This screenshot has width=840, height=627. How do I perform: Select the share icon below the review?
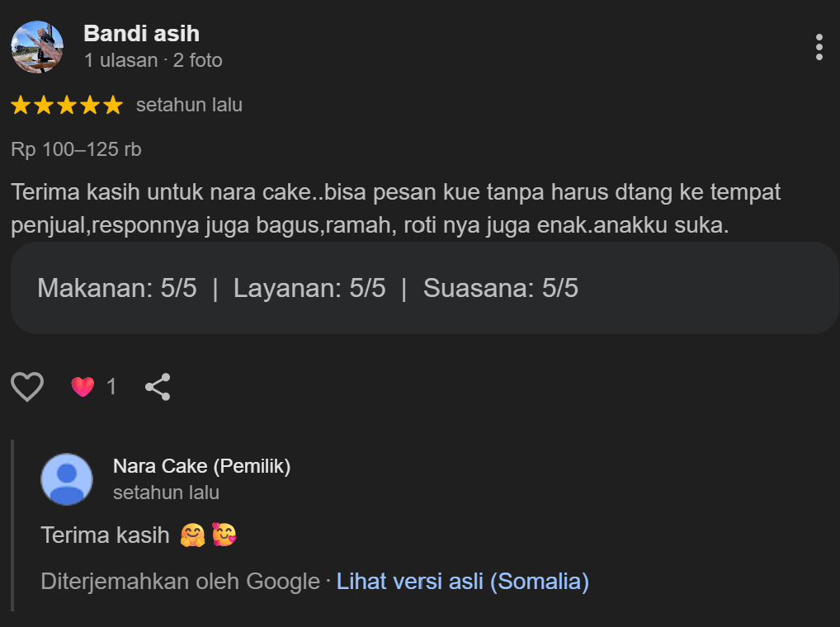[x=157, y=385]
